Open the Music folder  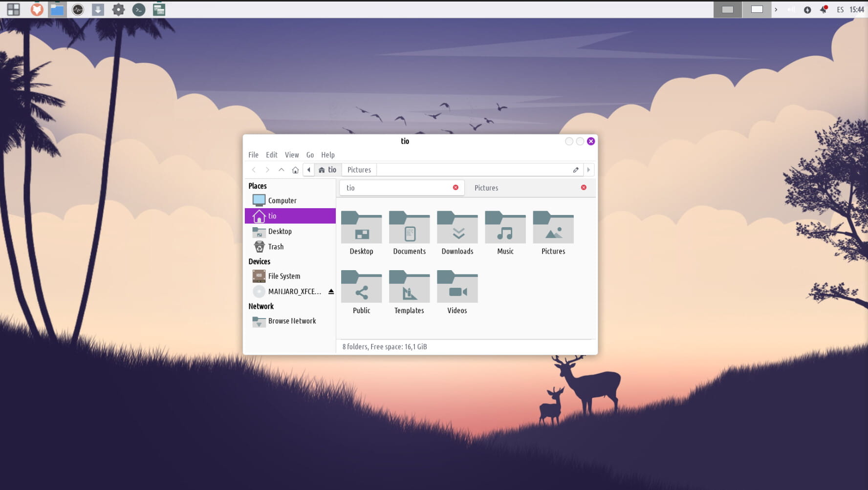tap(505, 228)
